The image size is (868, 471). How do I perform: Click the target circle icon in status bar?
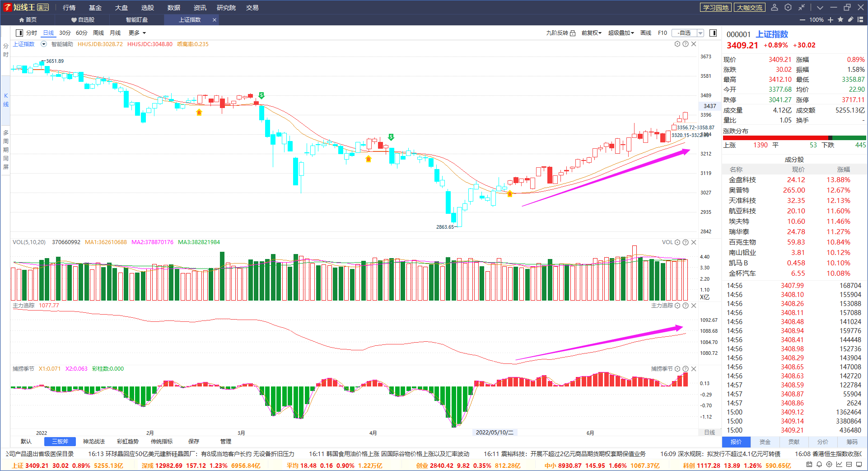point(829,465)
